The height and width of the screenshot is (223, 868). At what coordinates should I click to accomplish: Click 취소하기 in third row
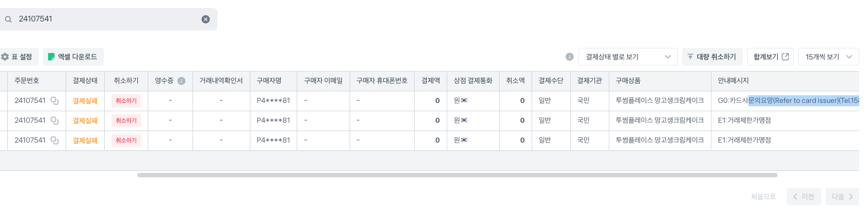point(126,140)
